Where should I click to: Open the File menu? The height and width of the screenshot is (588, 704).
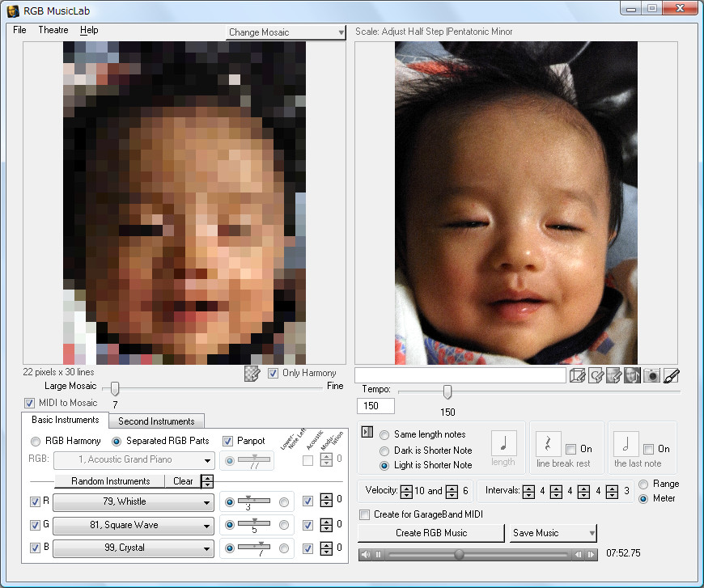click(x=19, y=30)
